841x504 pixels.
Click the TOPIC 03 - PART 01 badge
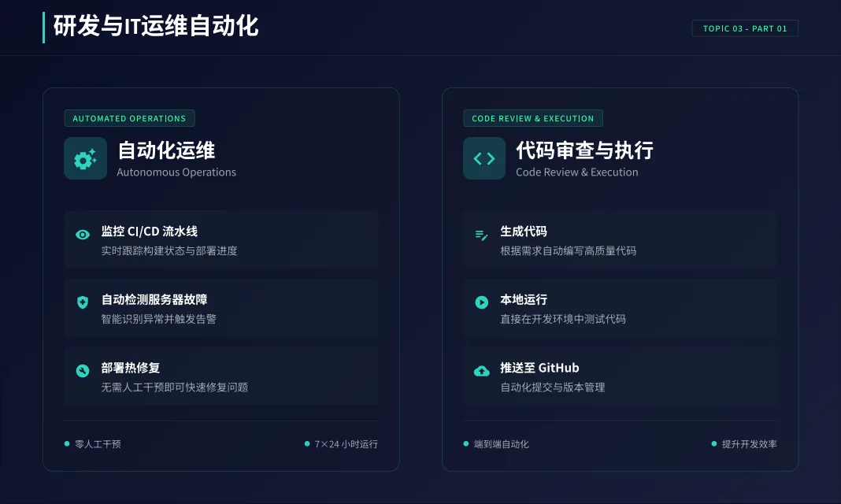click(x=744, y=28)
